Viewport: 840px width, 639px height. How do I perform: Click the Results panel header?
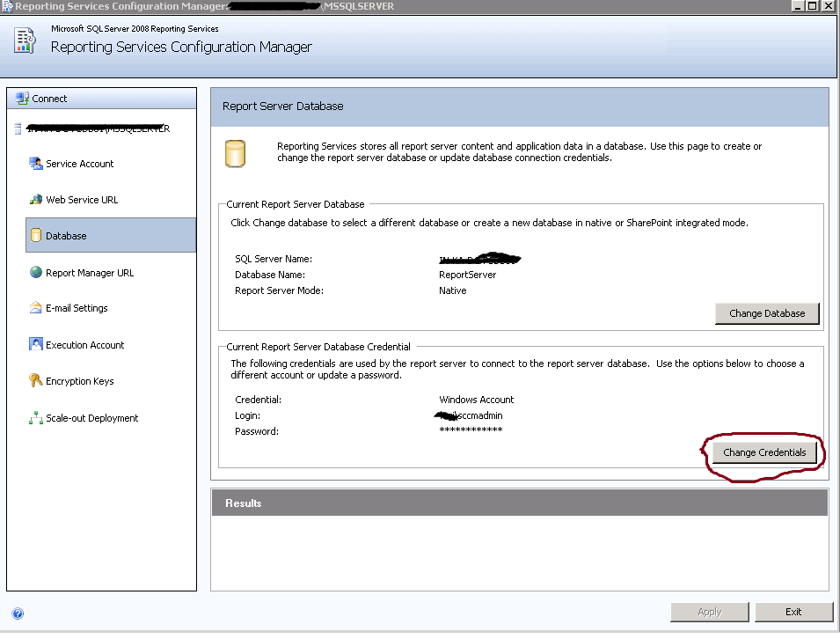520,503
